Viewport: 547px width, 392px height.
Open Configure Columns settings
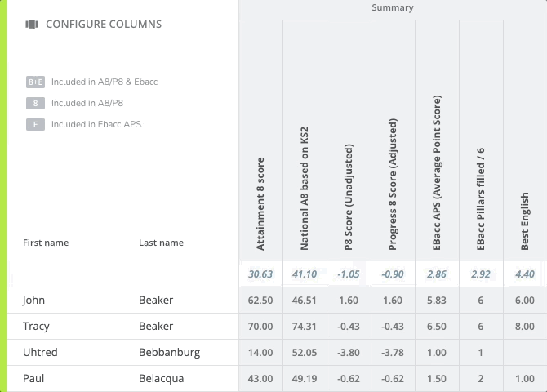(103, 24)
